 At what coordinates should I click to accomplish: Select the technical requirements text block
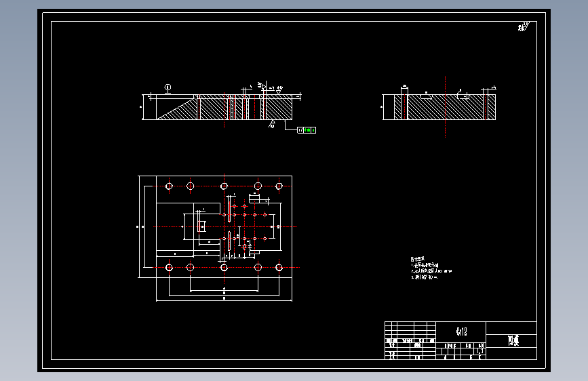[x=431, y=268]
